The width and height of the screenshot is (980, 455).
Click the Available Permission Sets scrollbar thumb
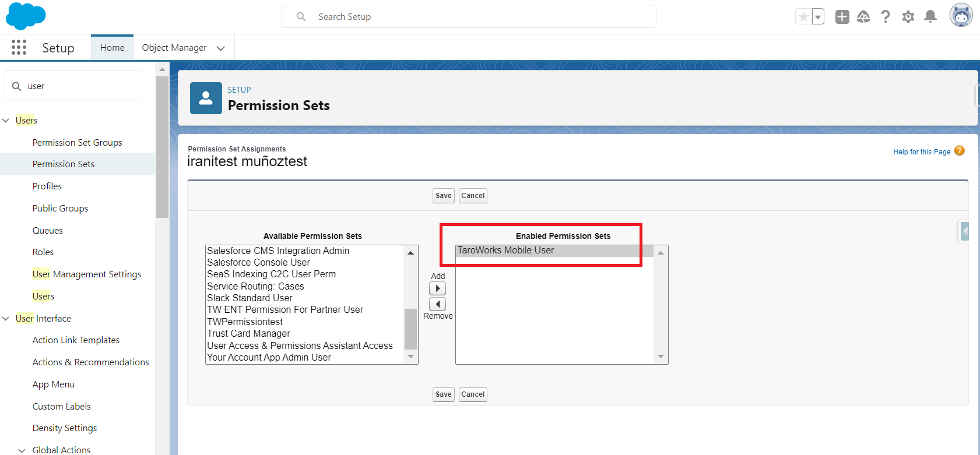(x=410, y=329)
